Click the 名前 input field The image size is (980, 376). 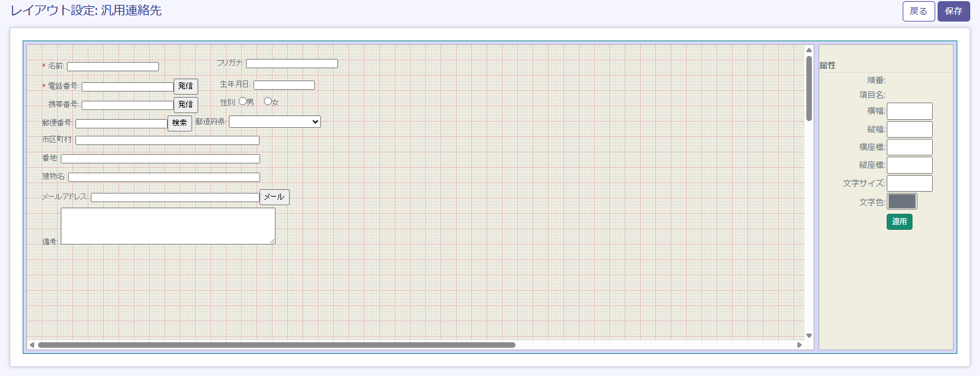pyautogui.click(x=112, y=66)
